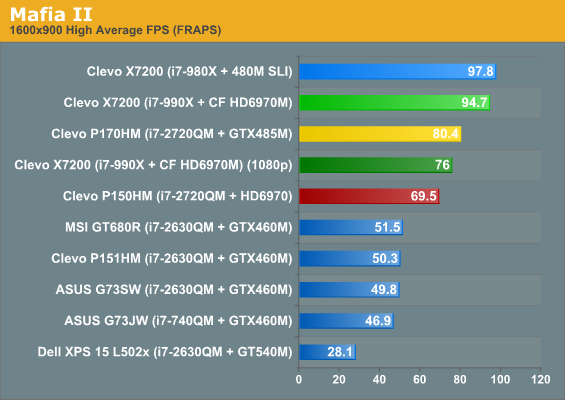The height and width of the screenshot is (400, 565).
Task: Click the x-axis tick label '80'
Action: click(x=460, y=379)
